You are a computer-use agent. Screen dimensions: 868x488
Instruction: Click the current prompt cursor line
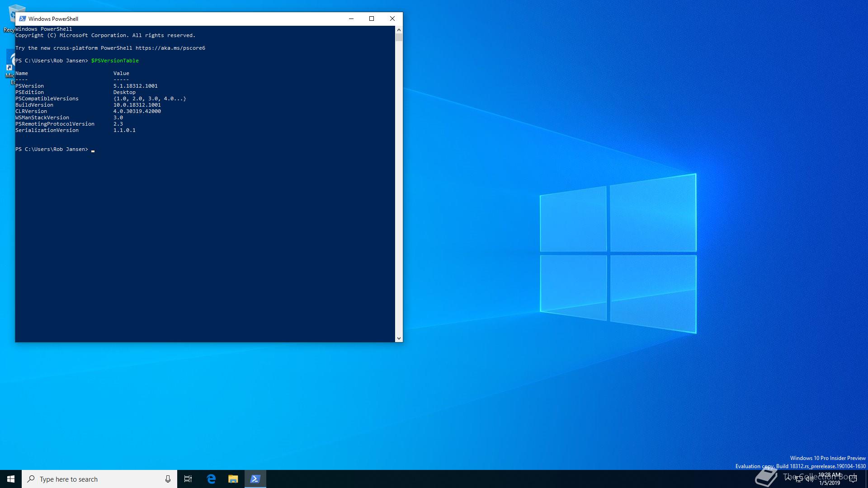point(55,149)
